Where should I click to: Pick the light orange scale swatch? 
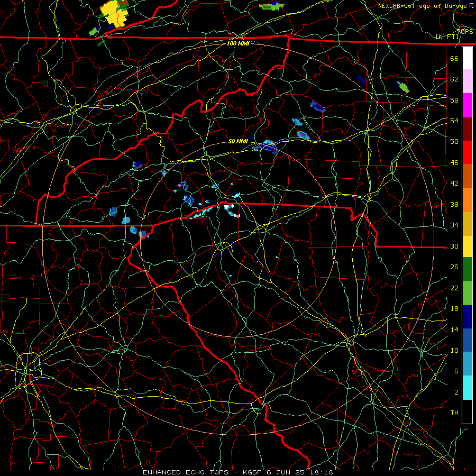[x=467, y=200]
